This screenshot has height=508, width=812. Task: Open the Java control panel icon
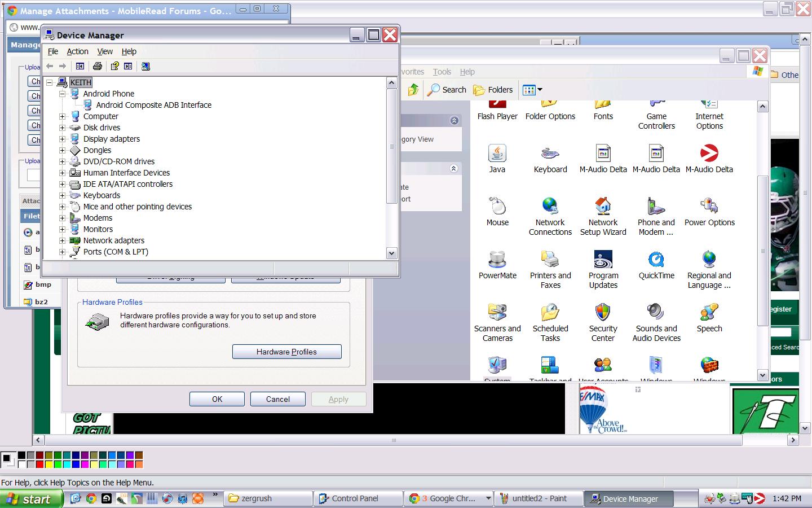(497, 159)
